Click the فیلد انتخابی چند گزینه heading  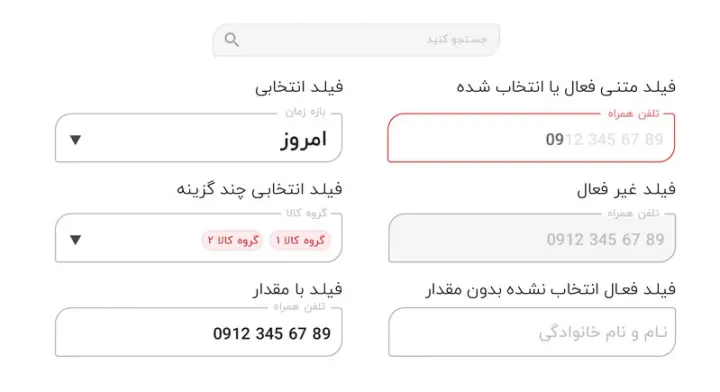pyautogui.click(x=260, y=189)
